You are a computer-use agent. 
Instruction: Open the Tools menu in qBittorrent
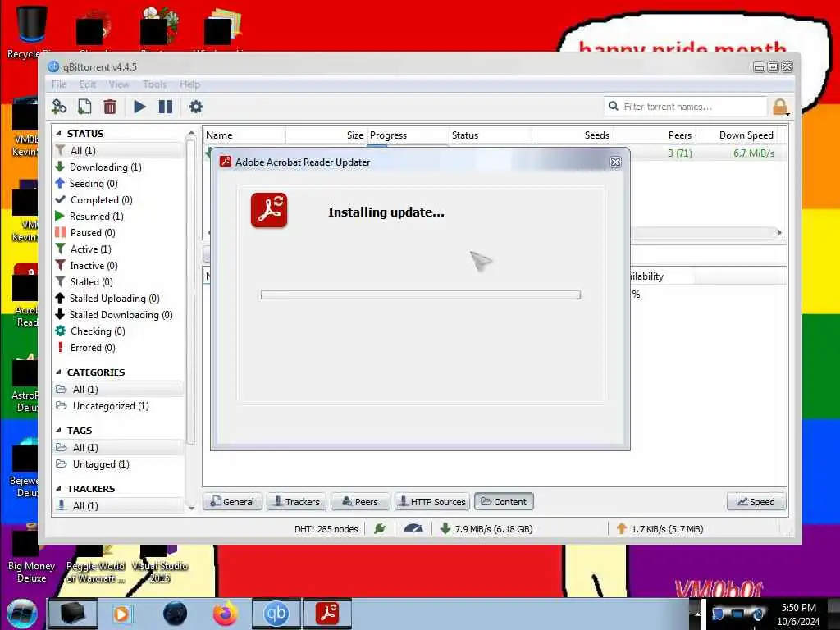pyautogui.click(x=154, y=84)
